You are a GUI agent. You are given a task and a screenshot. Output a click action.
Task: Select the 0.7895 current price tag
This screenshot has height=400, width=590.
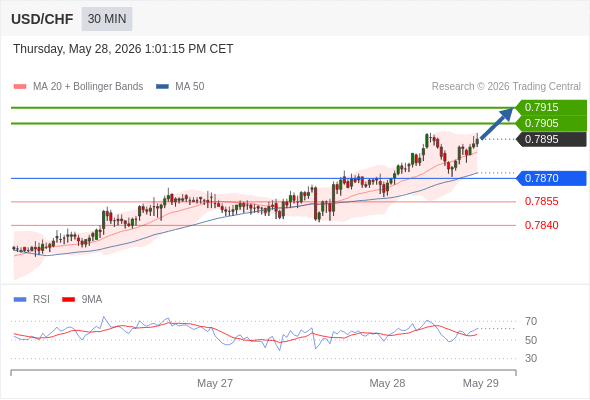point(551,139)
